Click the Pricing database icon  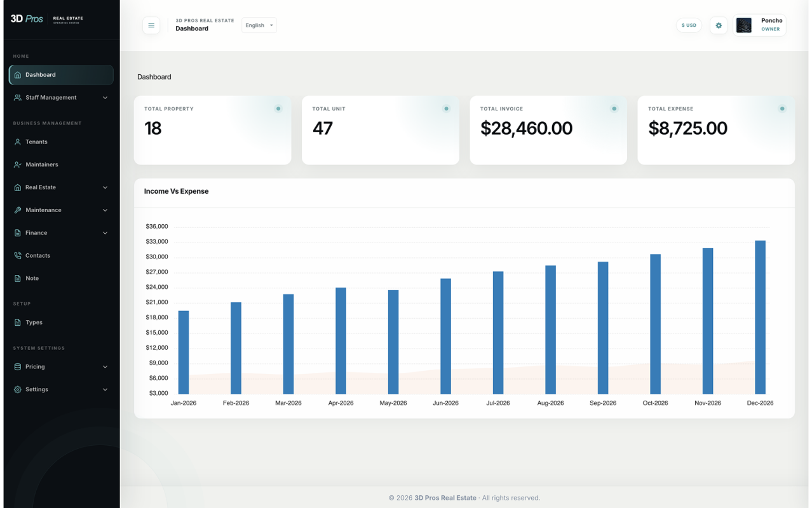point(18,367)
